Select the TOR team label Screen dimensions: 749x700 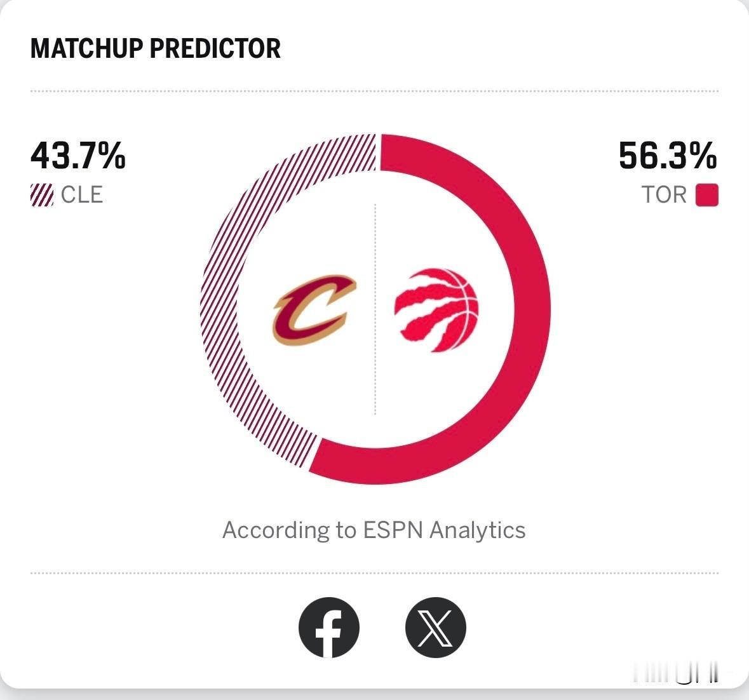[x=664, y=195]
